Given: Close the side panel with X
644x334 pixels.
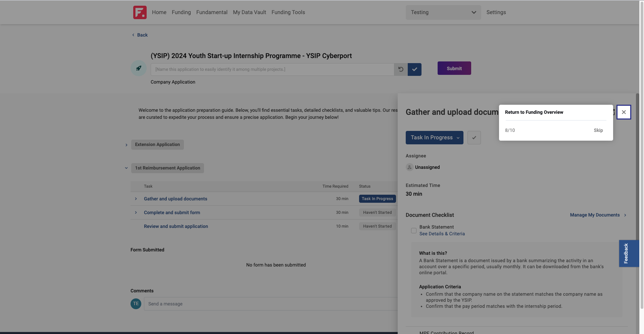Looking at the screenshot, I should click(624, 112).
